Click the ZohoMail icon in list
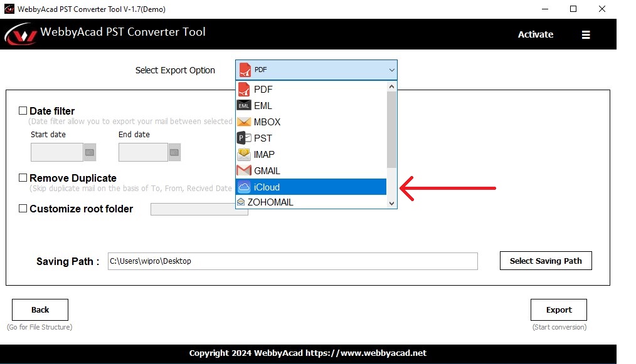 tap(241, 202)
